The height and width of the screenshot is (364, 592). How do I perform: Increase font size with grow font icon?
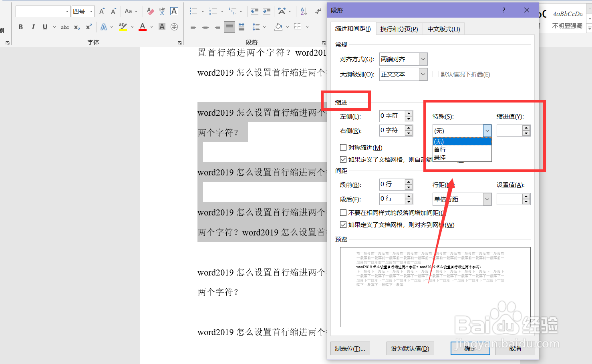pyautogui.click(x=102, y=11)
